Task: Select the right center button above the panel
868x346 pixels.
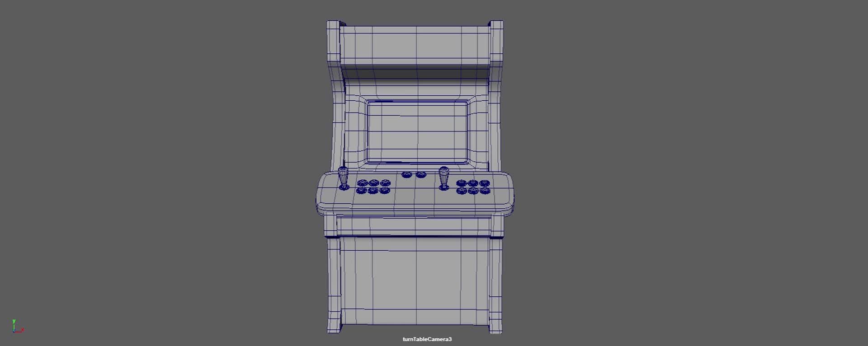Action: pos(421,174)
